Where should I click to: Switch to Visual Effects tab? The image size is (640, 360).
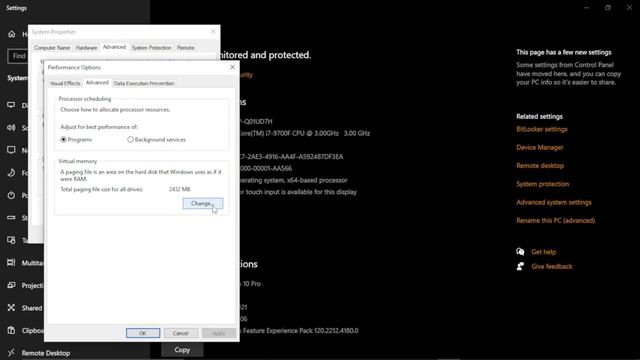[x=65, y=83]
